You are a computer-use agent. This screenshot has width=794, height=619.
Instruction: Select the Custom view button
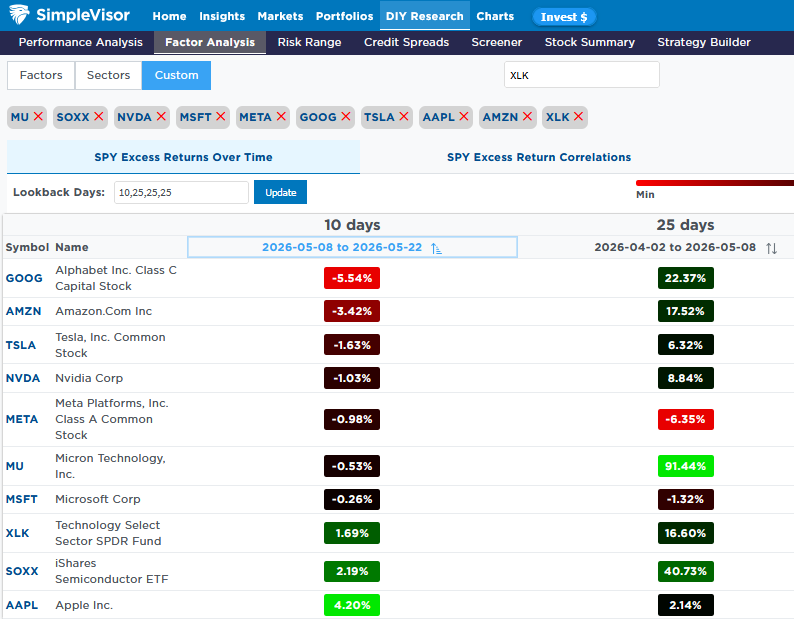coord(176,75)
